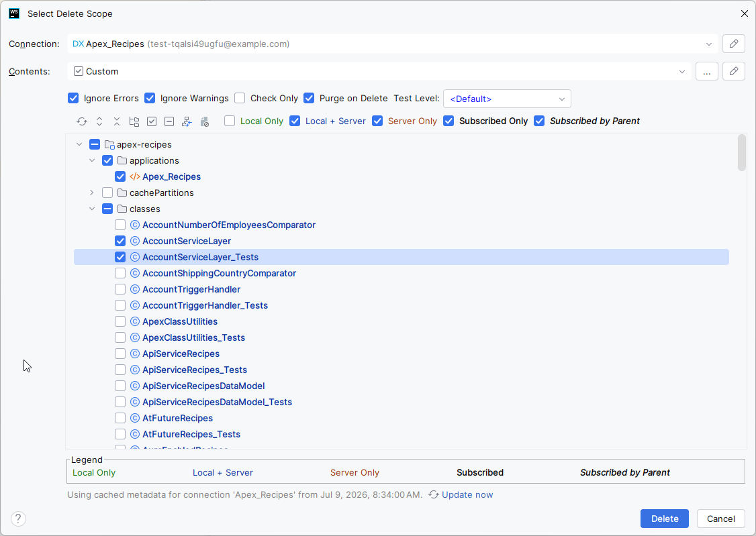Open the Contents dropdown
The width and height of the screenshot is (756, 536).
(681, 71)
